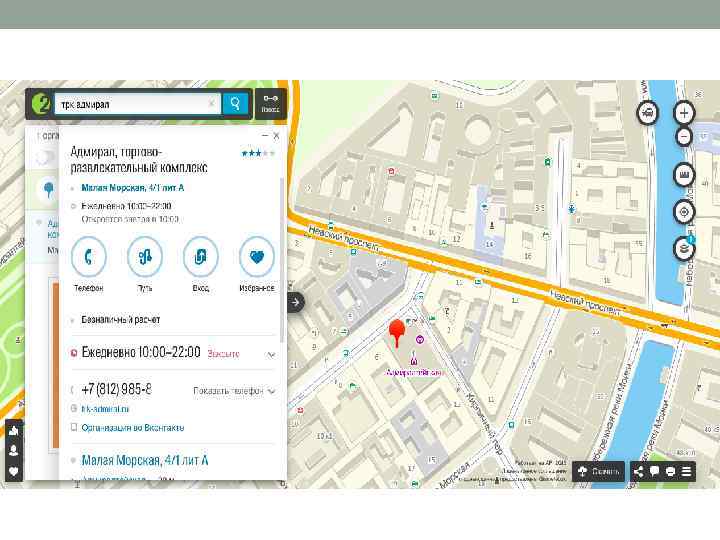The width and height of the screenshot is (720, 540).
Task: Click the chat face icon in bottom toolbar
Action: [x=670, y=471]
